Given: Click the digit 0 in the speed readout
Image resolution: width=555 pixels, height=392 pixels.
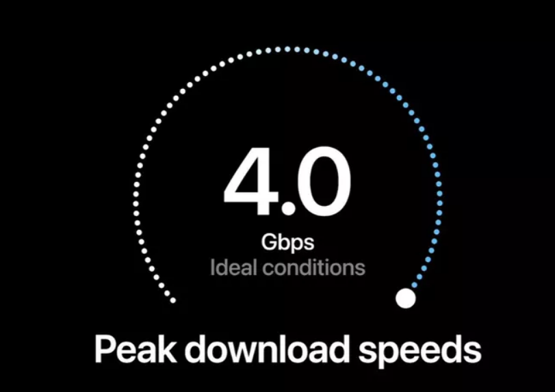Looking at the screenshot, I should point(324,181).
